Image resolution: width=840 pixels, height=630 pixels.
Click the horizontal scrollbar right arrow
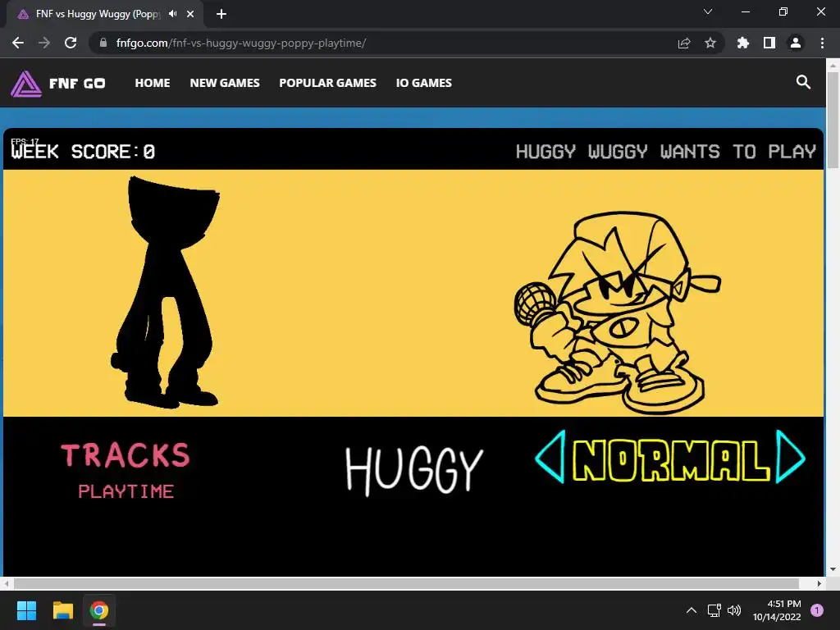click(x=819, y=583)
